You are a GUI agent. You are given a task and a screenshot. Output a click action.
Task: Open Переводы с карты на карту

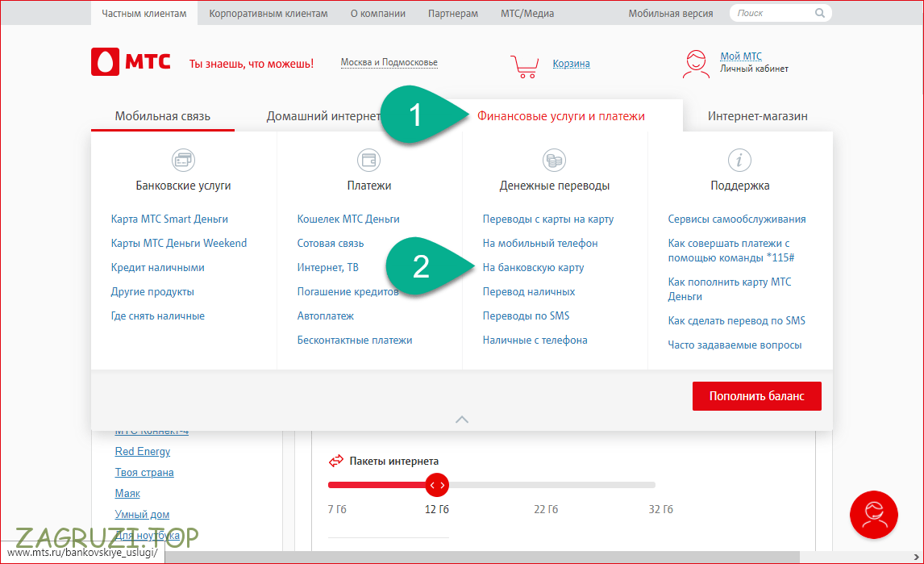coord(547,219)
